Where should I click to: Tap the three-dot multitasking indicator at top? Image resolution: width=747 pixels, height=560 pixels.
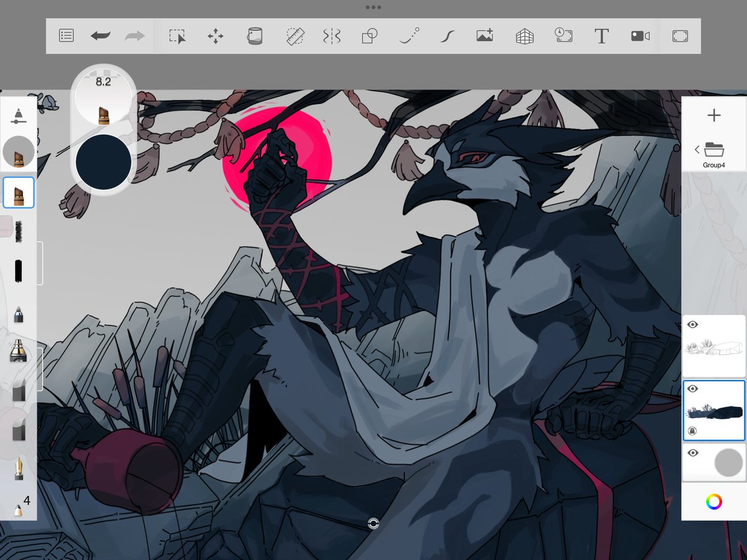(374, 7)
